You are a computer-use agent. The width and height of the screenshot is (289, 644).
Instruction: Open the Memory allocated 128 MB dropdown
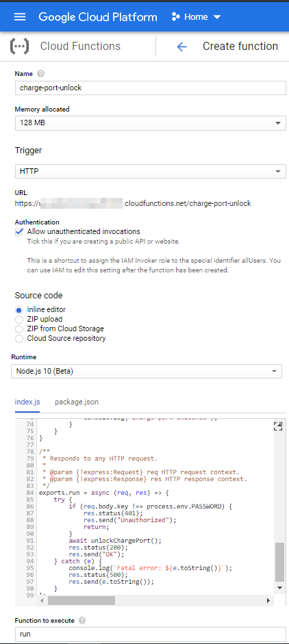pyautogui.click(x=151, y=123)
